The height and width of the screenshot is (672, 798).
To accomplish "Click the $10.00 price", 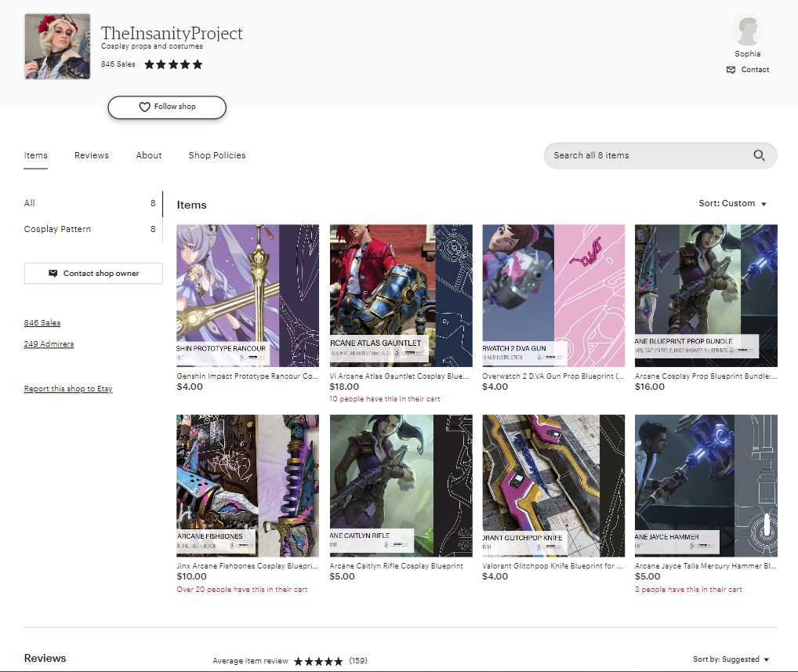I will point(192,577).
